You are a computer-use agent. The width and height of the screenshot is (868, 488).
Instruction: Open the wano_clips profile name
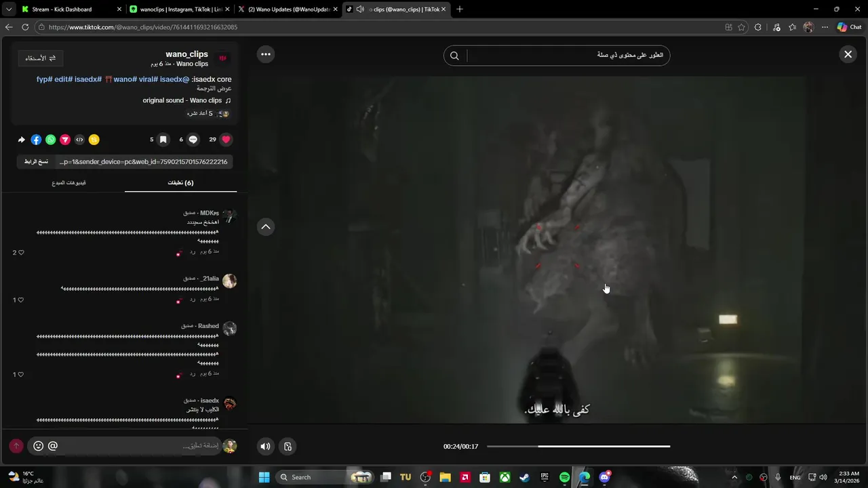(x=186, y=54)
